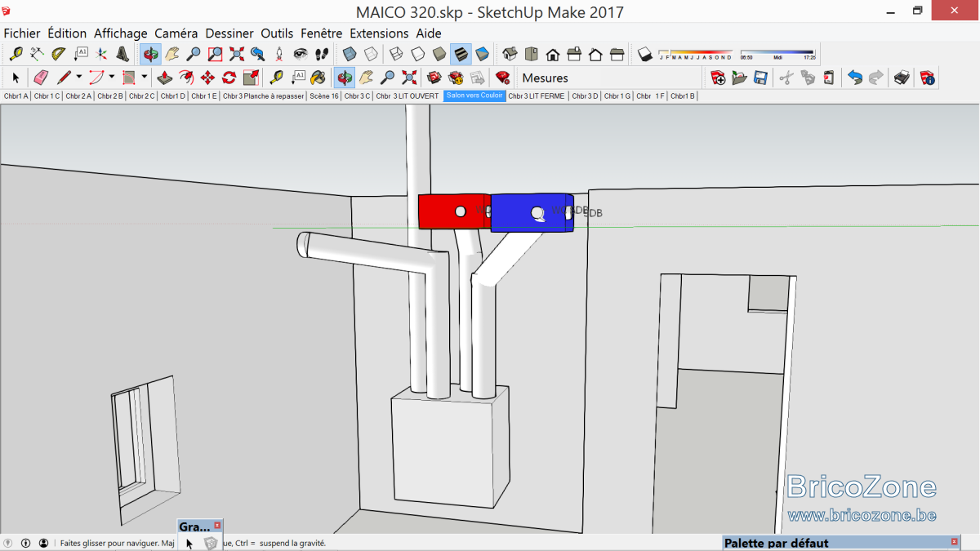980x551 pixels.
Task: Switch to scene tab Chbr 3 Planche à repasser
Action: pos(263,96)
